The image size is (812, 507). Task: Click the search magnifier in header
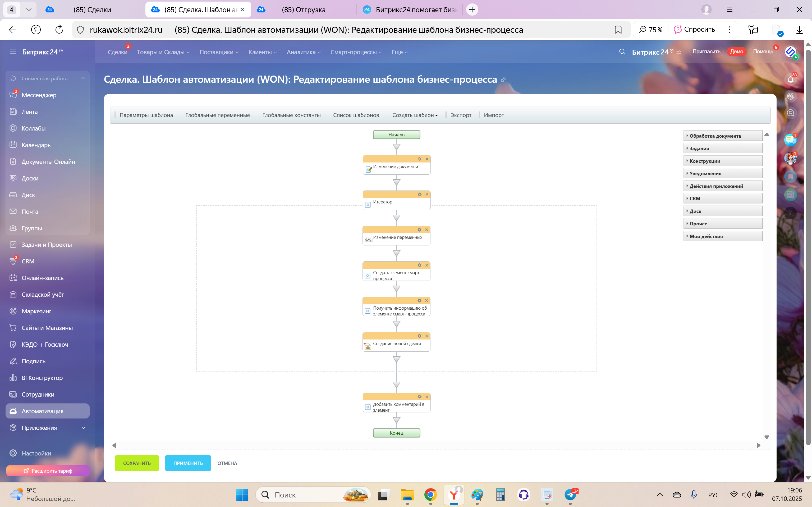(622, 52)
